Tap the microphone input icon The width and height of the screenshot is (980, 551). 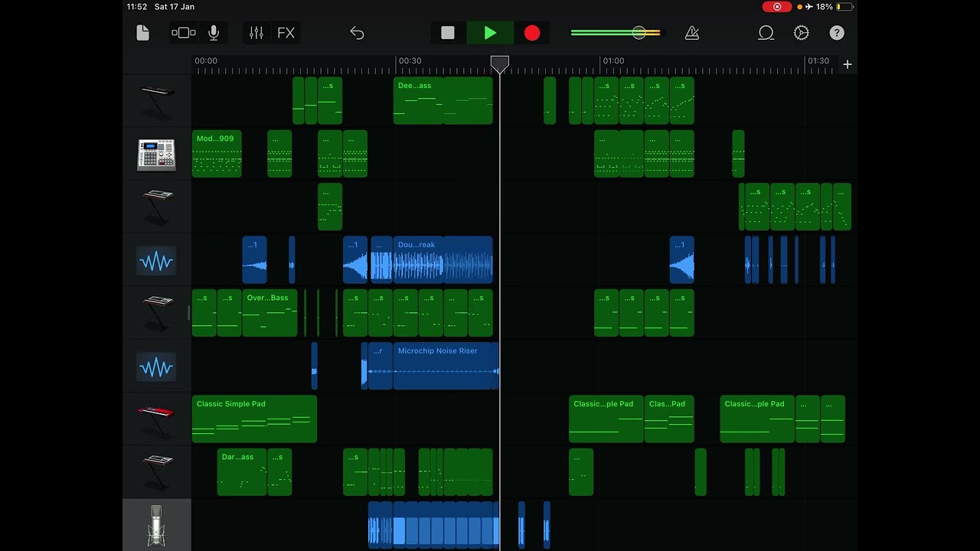214,33
